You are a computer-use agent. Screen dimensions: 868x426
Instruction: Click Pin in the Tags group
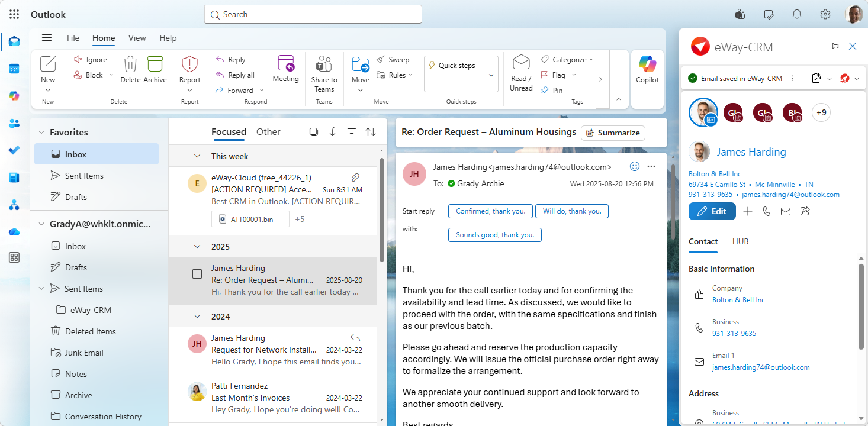click(x=552, y=90)
